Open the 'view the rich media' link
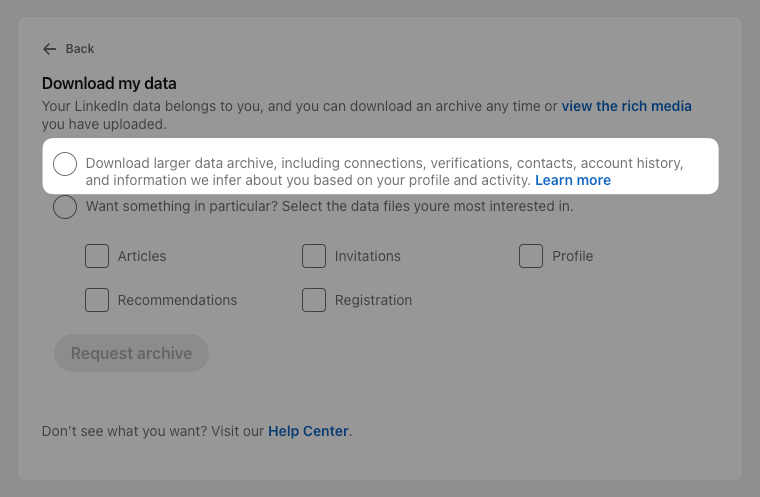This screenshot has width=760, height=497. [626, 106]
